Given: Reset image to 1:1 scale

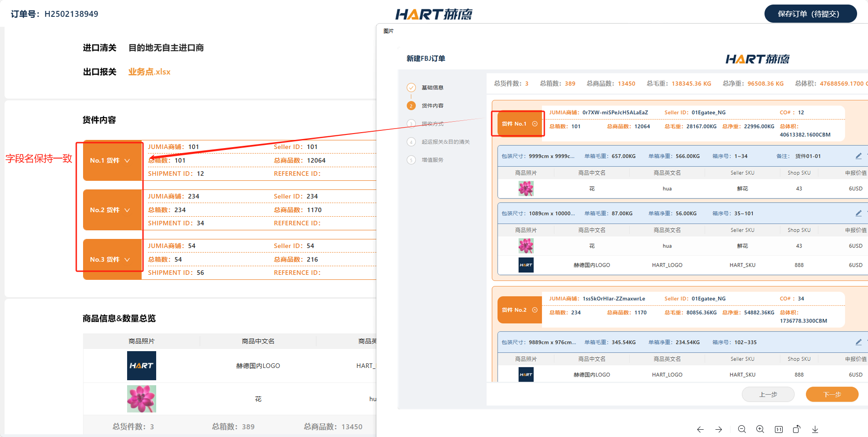Looking at the screenshot, I should pos(779,429).
